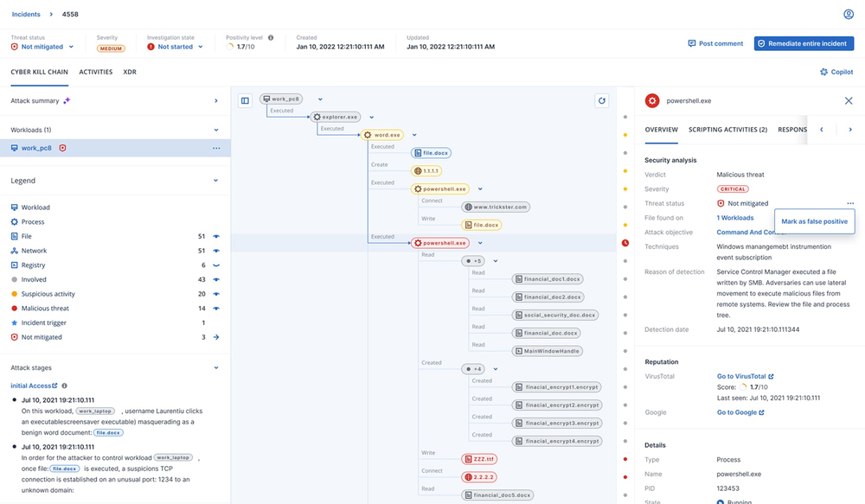
Task: Switch to the Activities tab
Action: pos(95,72)
